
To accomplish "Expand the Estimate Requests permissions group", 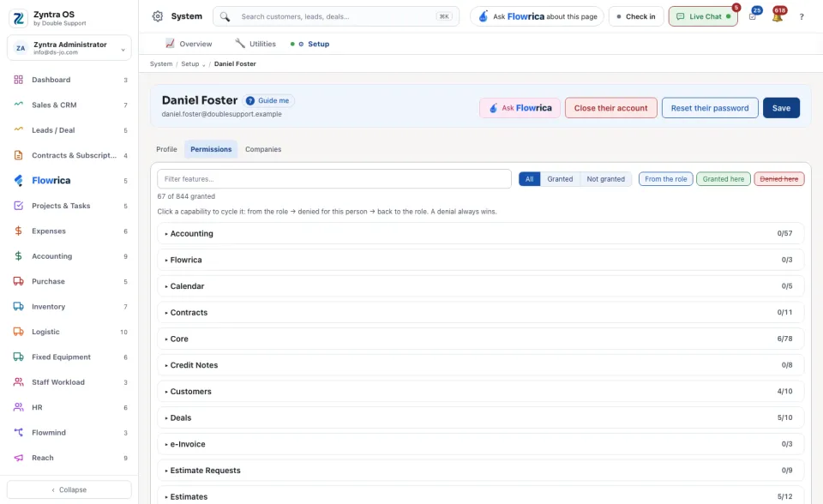I will [x=480, y=471].
